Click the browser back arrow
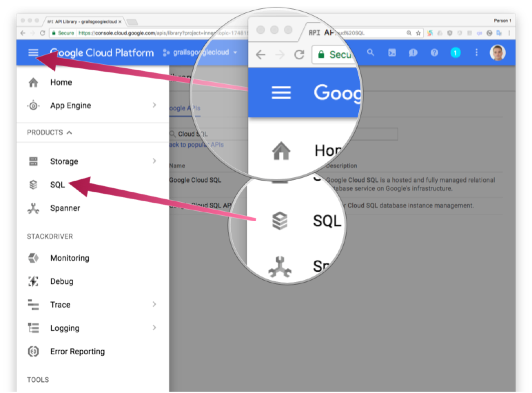The image size is (532, 393). click(23, 33)
